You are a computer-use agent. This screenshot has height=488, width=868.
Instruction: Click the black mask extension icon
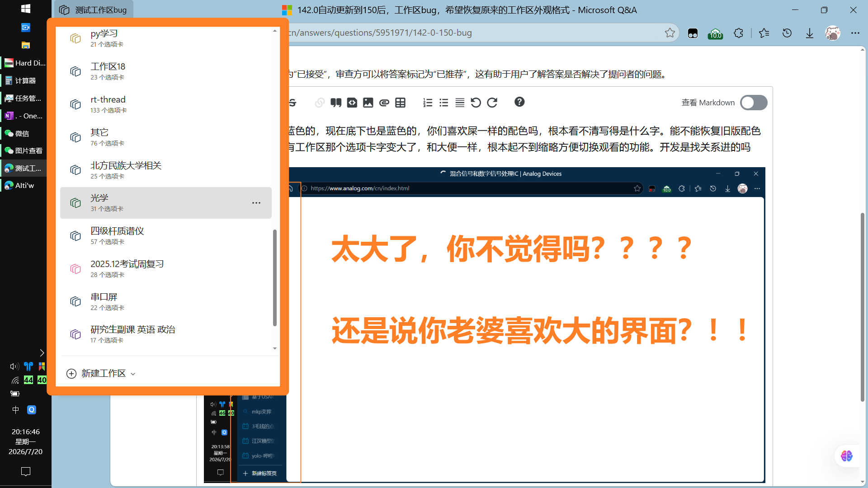coord(693,33)
